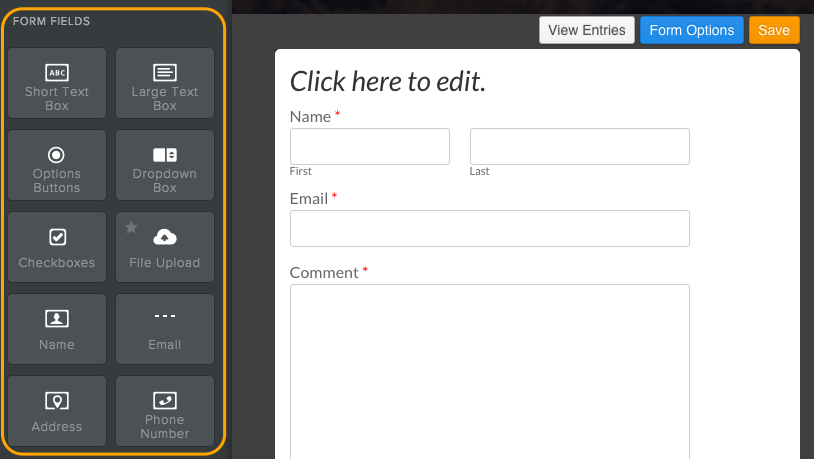The image size is (814, 459).
Task: Select the Comment field label
Action: coord(324,273)
